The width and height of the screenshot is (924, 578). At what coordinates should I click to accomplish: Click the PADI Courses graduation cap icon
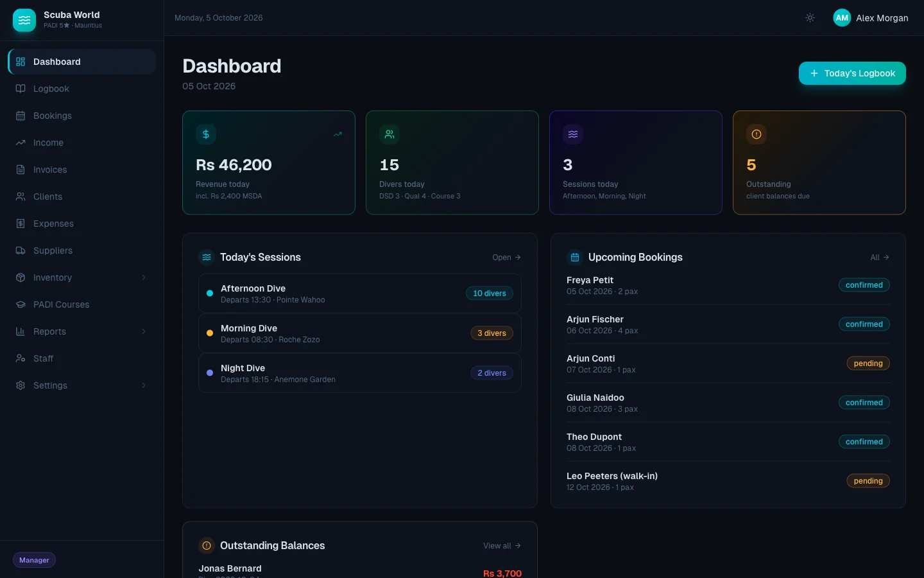tap(21, 304)
